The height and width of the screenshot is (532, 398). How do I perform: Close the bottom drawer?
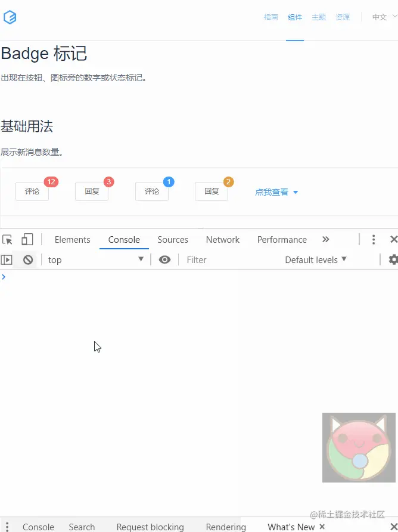click(x=394, y=527)
